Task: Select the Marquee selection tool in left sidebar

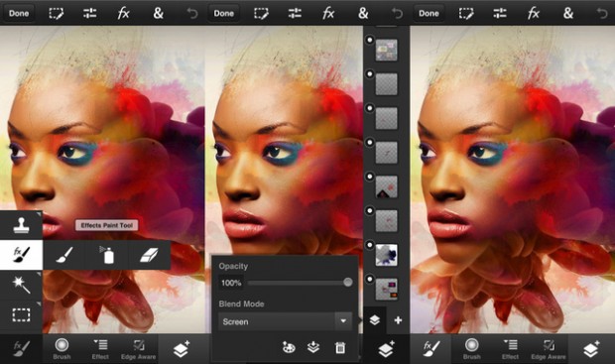Action: [x=21, y=315]
